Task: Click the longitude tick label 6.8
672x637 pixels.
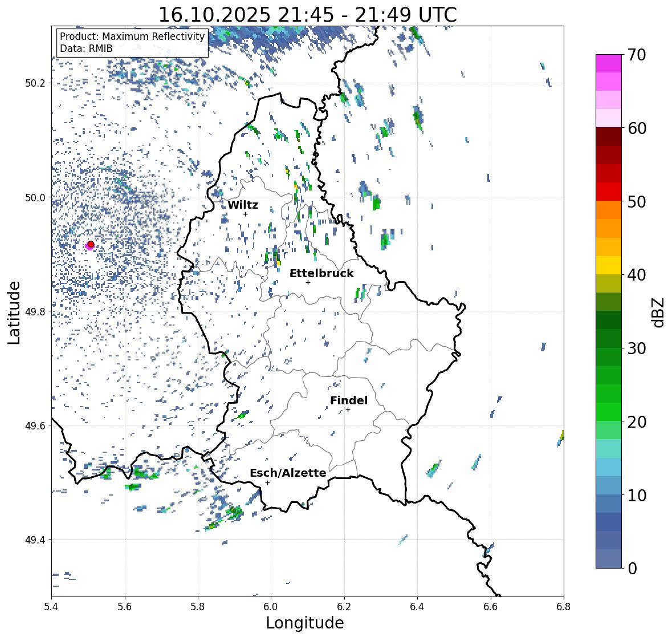Action: pyautogui.click(x=564, y=607)
